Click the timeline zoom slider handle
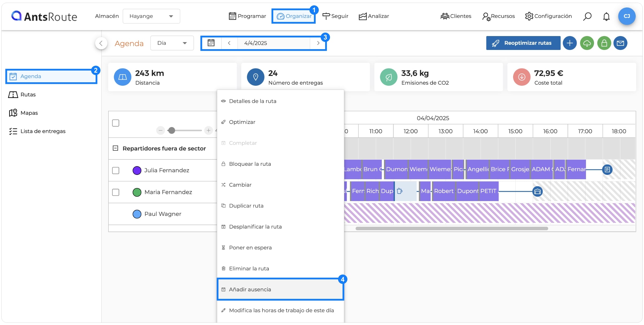644x325 pixels. 172,130
